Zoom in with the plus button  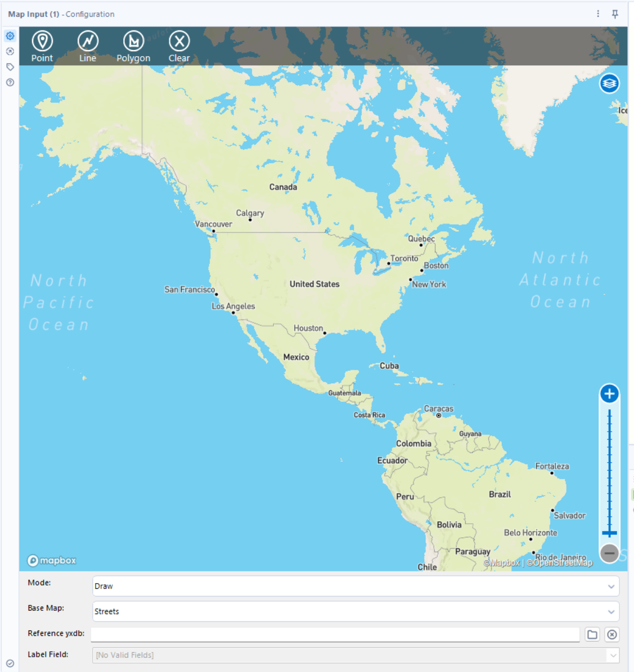click(x=609, y=393)
